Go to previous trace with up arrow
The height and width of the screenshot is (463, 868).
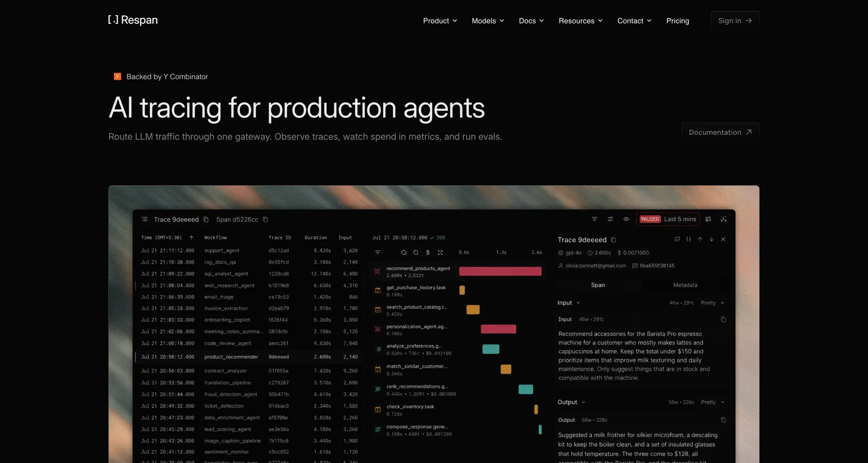pos(700,239)
